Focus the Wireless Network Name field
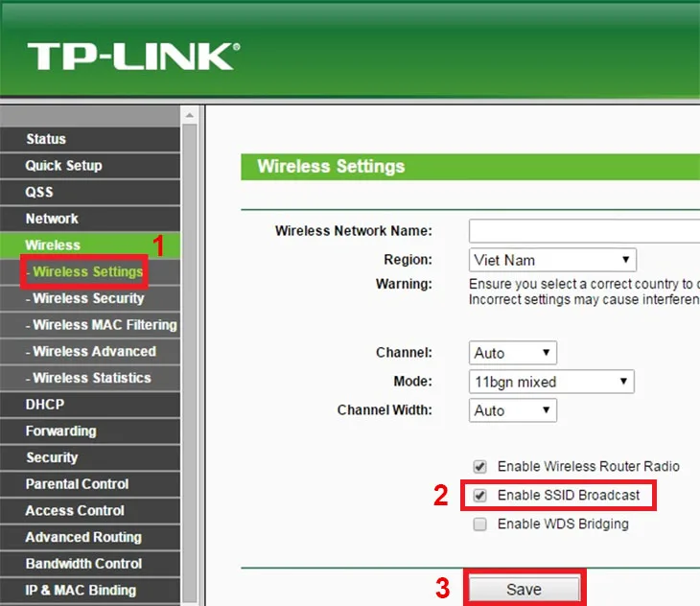 [x=584, y=231]
